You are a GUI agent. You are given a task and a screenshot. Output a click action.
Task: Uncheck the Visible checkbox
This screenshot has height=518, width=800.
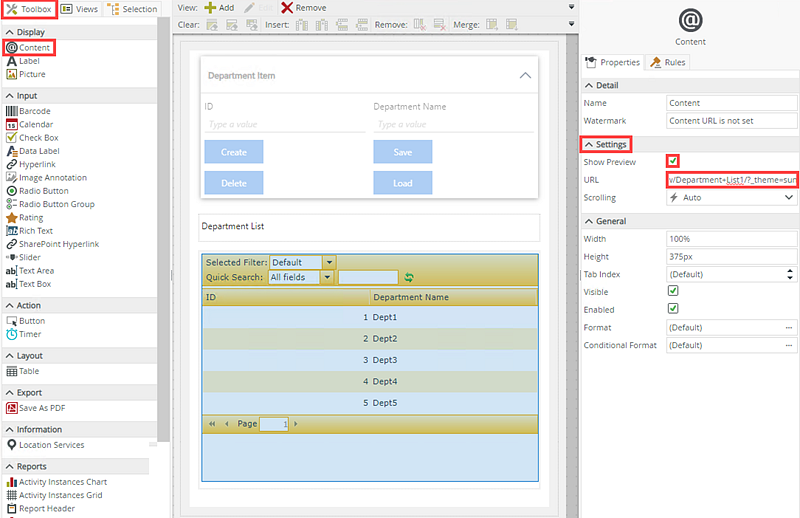[673, 291]
